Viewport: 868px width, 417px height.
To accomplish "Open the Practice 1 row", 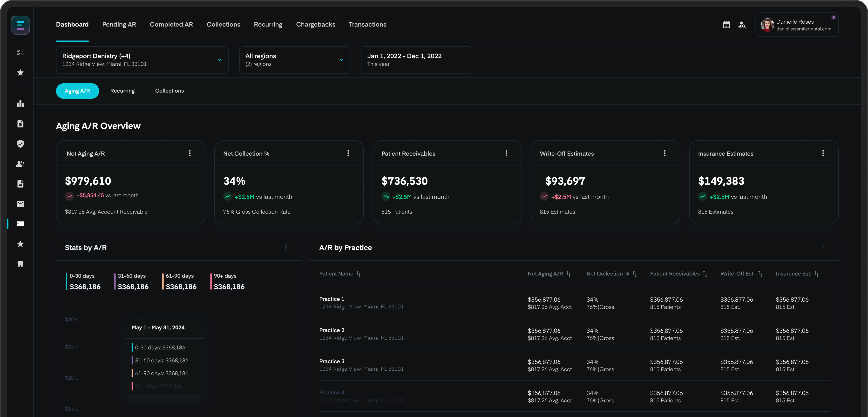I will point(574,303).
